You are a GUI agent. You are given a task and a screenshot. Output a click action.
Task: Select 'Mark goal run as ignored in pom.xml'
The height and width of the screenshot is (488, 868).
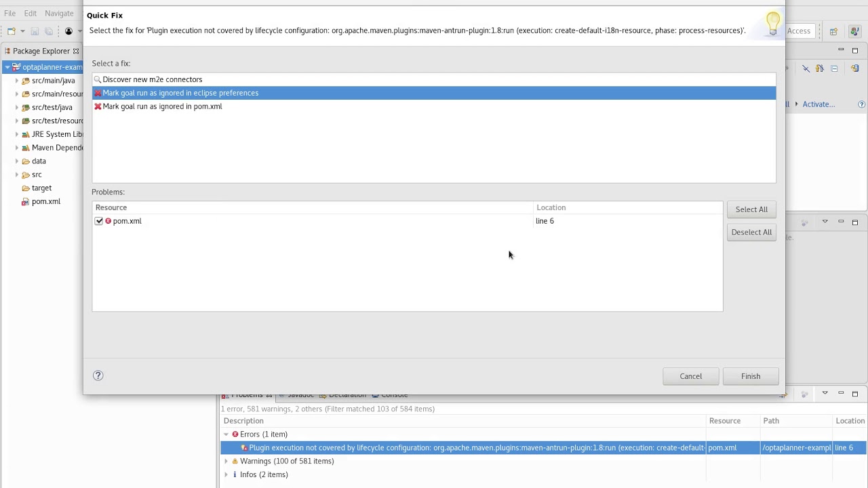434,106
